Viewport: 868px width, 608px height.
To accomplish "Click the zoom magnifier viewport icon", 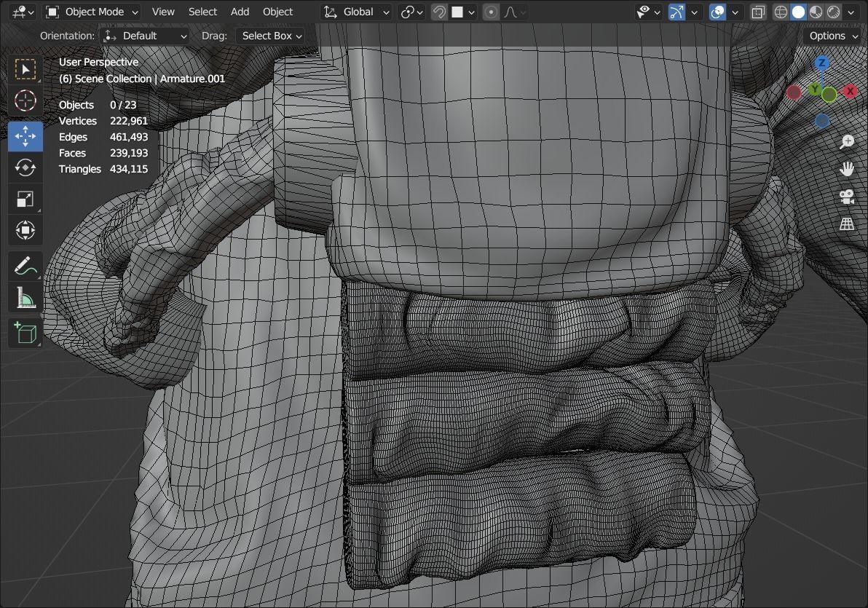I will (x=846, y=142).
